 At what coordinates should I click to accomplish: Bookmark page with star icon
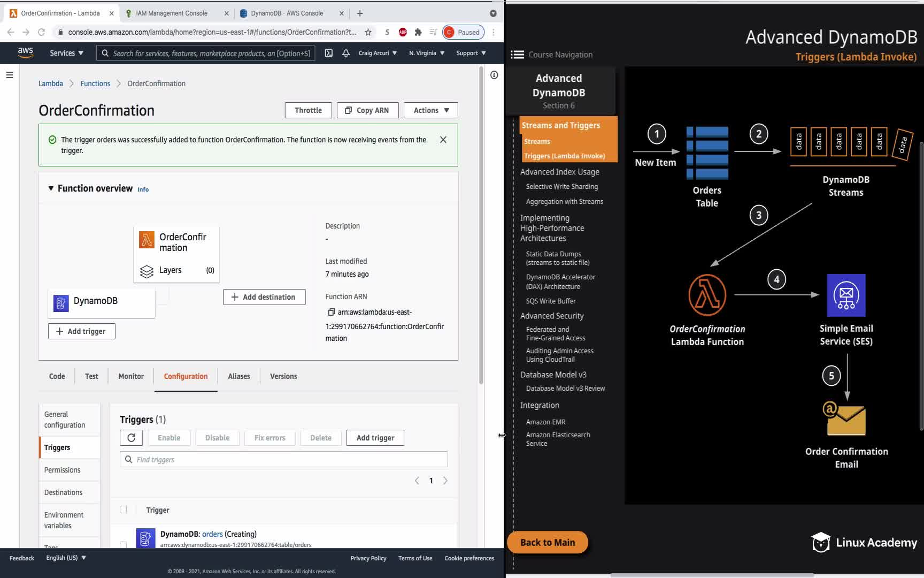point(368,32)
